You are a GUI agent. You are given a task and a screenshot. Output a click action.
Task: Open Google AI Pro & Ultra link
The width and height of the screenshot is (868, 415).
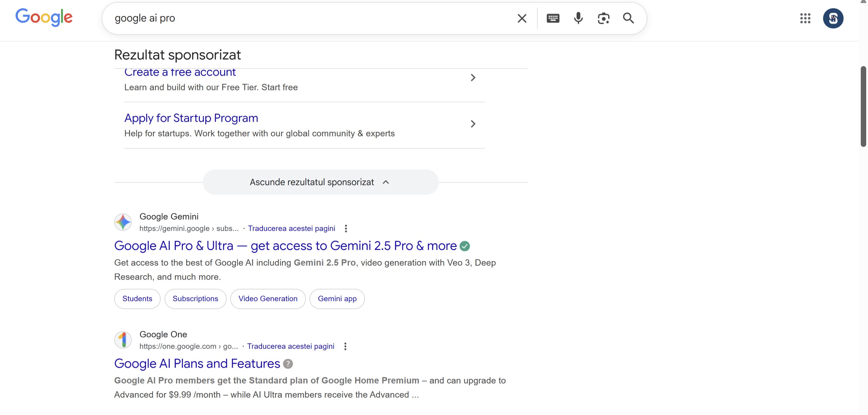(285, 246)
